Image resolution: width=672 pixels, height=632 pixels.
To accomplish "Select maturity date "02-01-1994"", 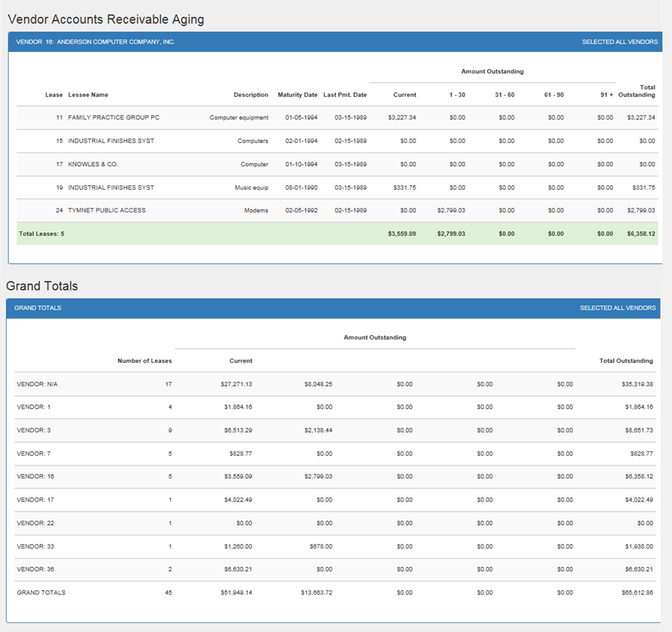I will (x=302, y=141).
